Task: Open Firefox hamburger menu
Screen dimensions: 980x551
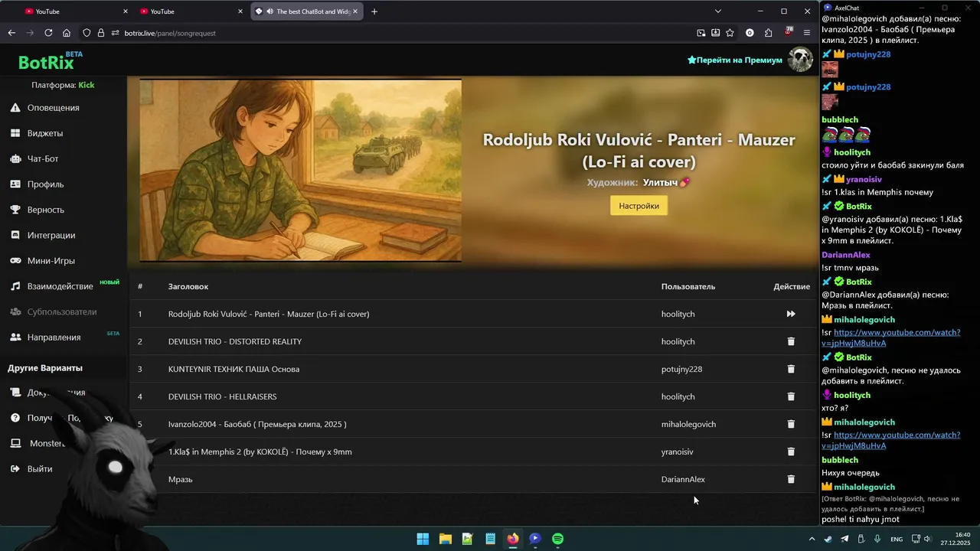Action: click(806, 33)
